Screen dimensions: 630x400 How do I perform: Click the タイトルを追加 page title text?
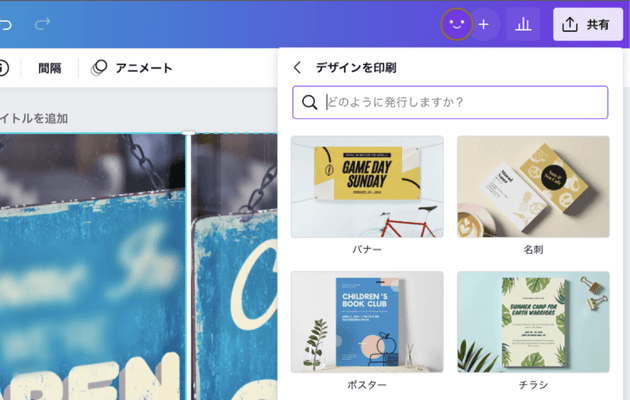click(x=34, y=118)
